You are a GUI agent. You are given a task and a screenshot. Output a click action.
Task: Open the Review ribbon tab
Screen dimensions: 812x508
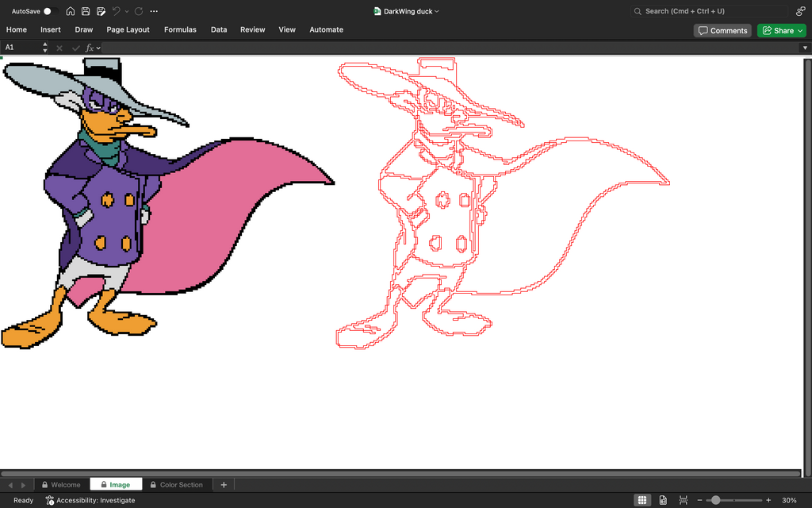(x=253, y=29)
